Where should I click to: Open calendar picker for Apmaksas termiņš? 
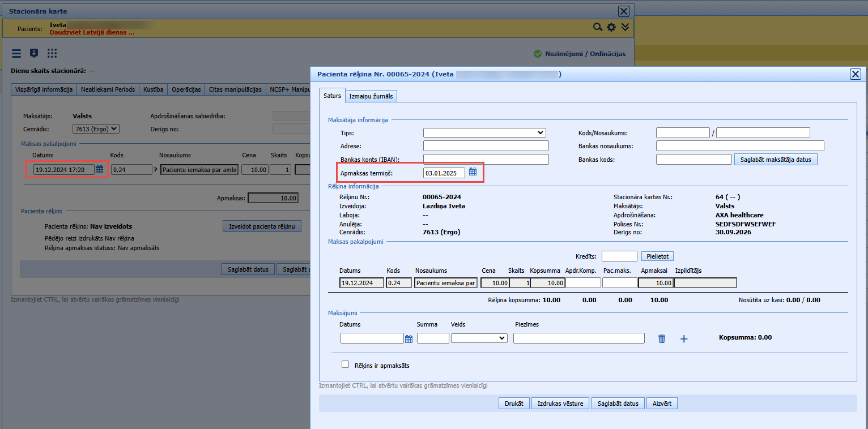tap(473, 172)
